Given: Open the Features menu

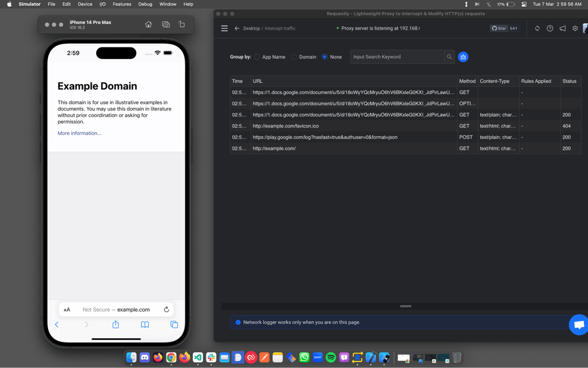Looking at the screenshot, I should coord(122,4).
